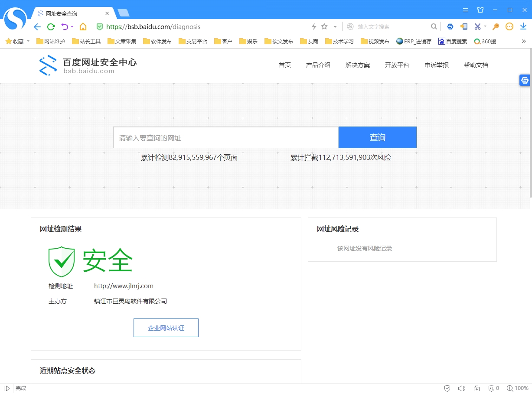532x393 pixels.
Task: Expand the hidden bookmarks with the chevron
Action: point(523,41)
